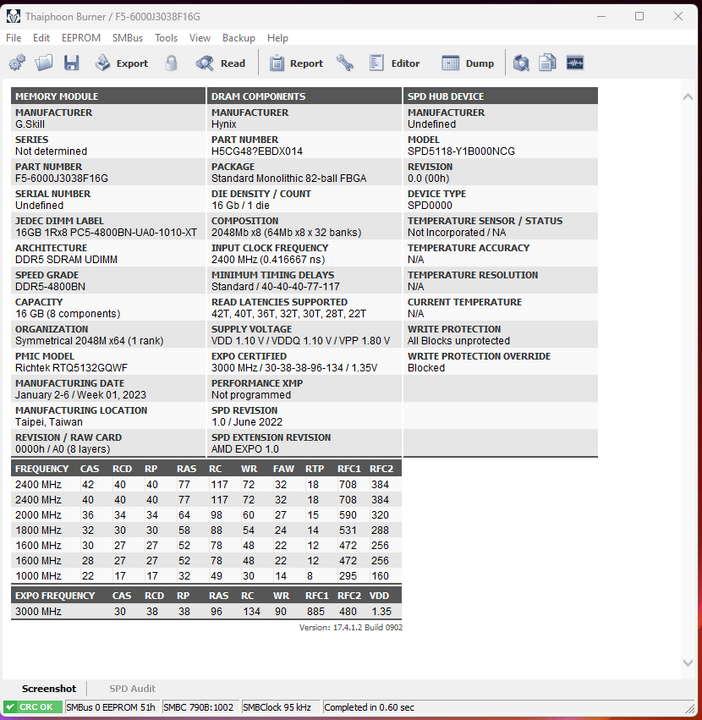
Task: Click the version 17.4.1.2 Build 0902 text
Action: [351, 627]
